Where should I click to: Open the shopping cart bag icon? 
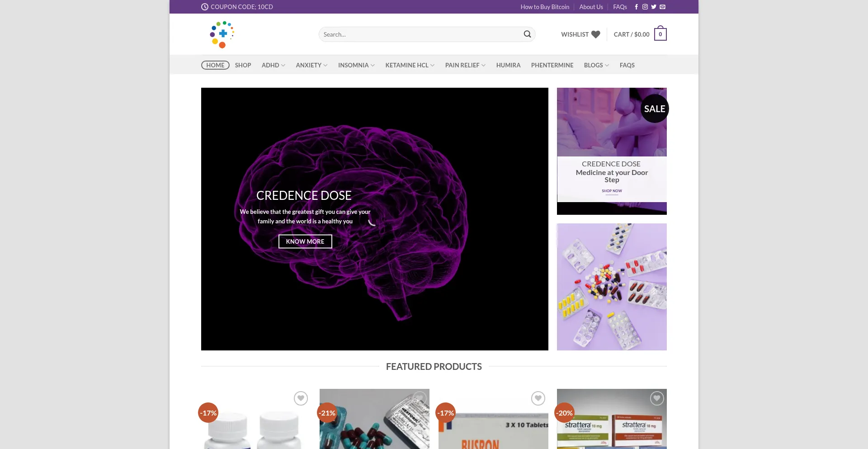coord(660,34)
